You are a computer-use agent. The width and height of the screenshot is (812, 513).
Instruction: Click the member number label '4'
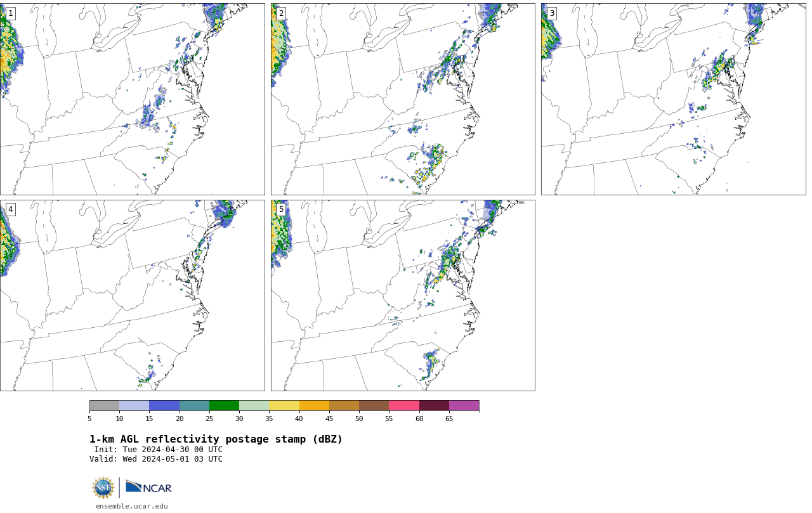pos(10,209)
